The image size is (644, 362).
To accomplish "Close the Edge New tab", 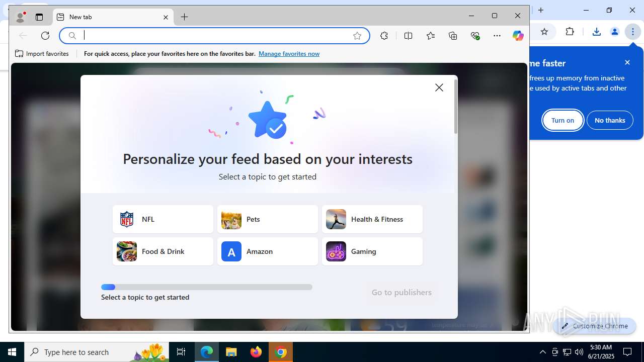I will 166,17.
